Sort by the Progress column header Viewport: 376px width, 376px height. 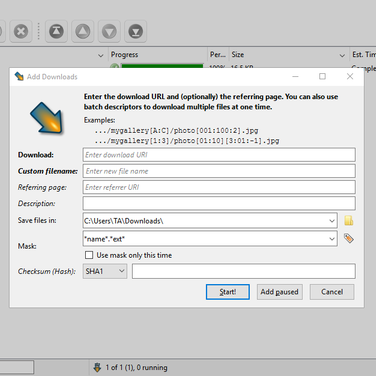158,55
